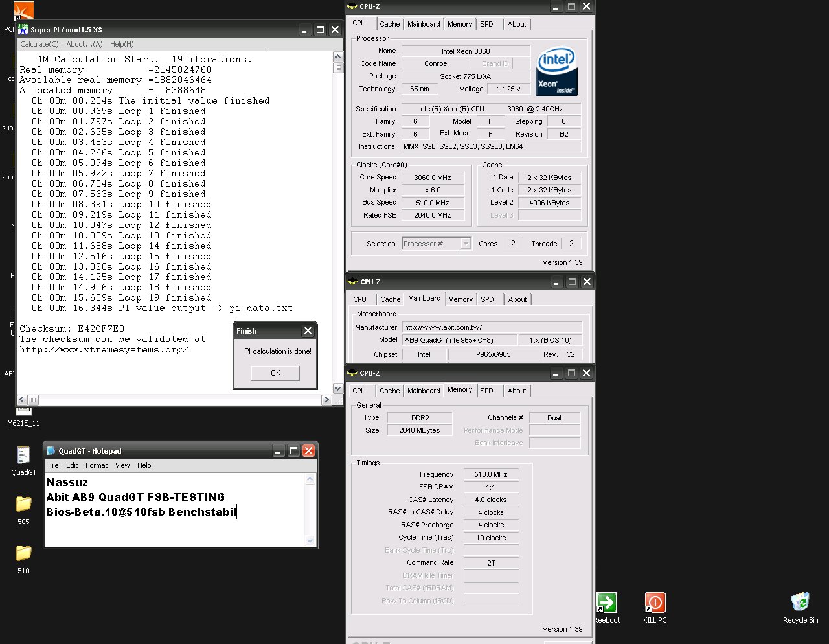Expand the Processor #1 selection dropdown
This screenshot has width=829, height=644.
(x=466, y=244)
